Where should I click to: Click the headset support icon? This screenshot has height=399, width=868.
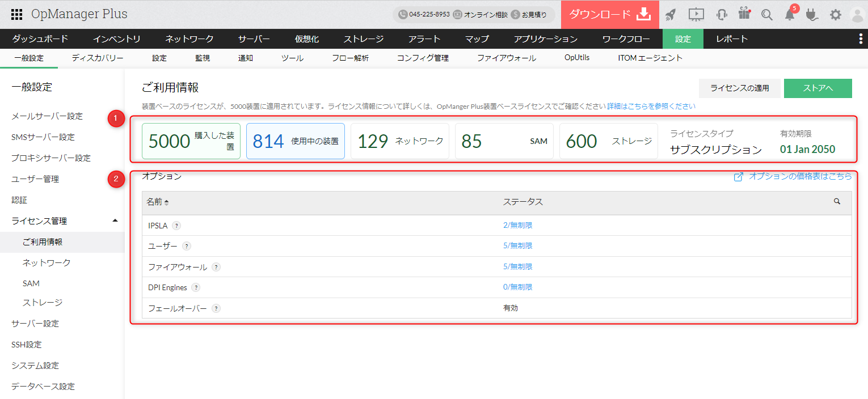pyautogui.click(x=722, y=15)
